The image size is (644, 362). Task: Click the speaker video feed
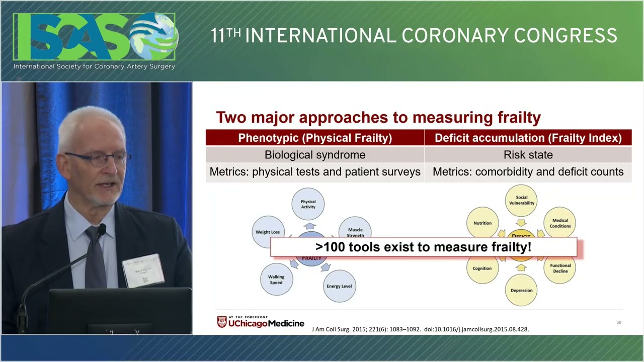(x=97, y=208)
